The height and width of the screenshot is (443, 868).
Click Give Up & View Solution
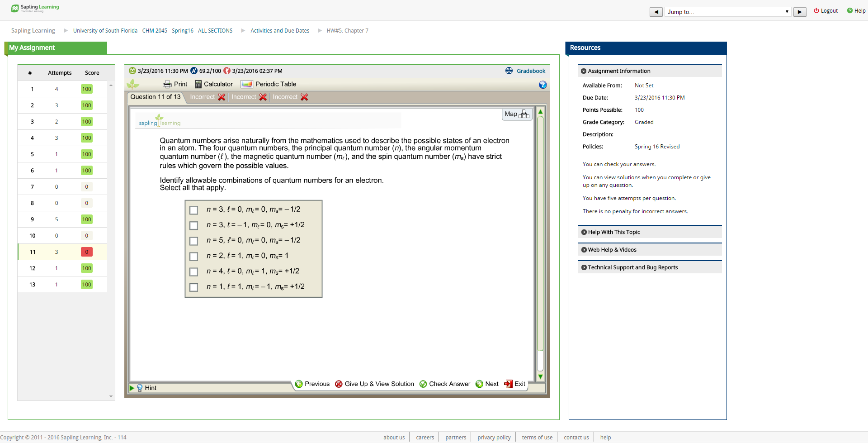pyautogui.click(x=374, y=384)
